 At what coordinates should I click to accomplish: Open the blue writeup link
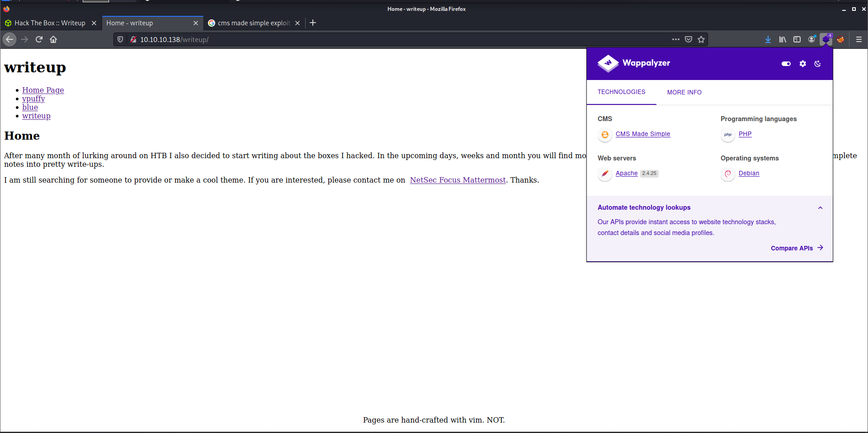coord(30,107)
